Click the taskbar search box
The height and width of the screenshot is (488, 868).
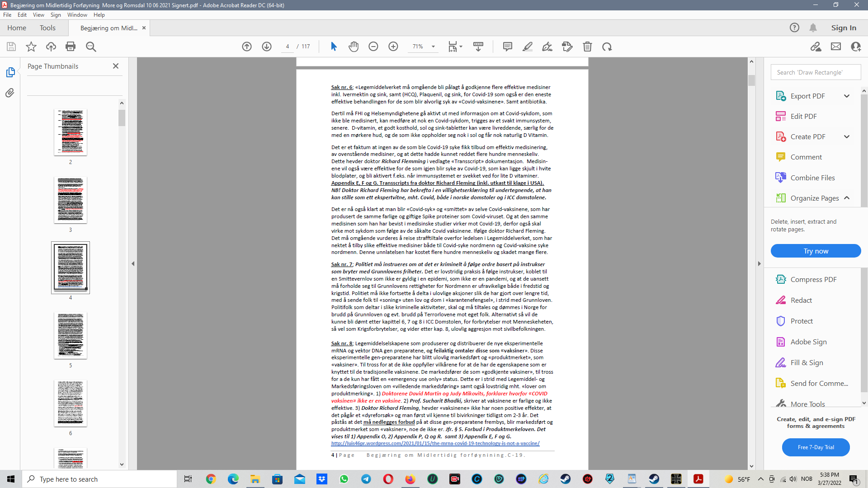pyautogui.click(x=99, y=479)
